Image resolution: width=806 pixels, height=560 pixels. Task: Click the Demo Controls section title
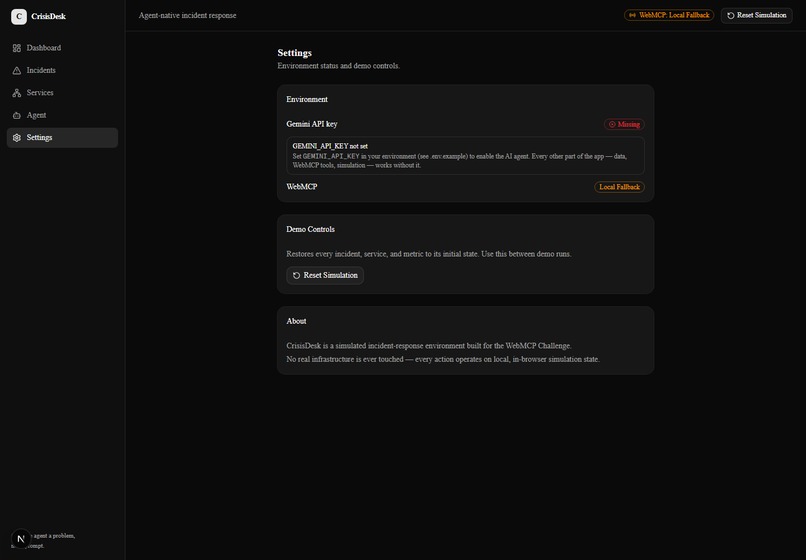click(x=310, y=229)
